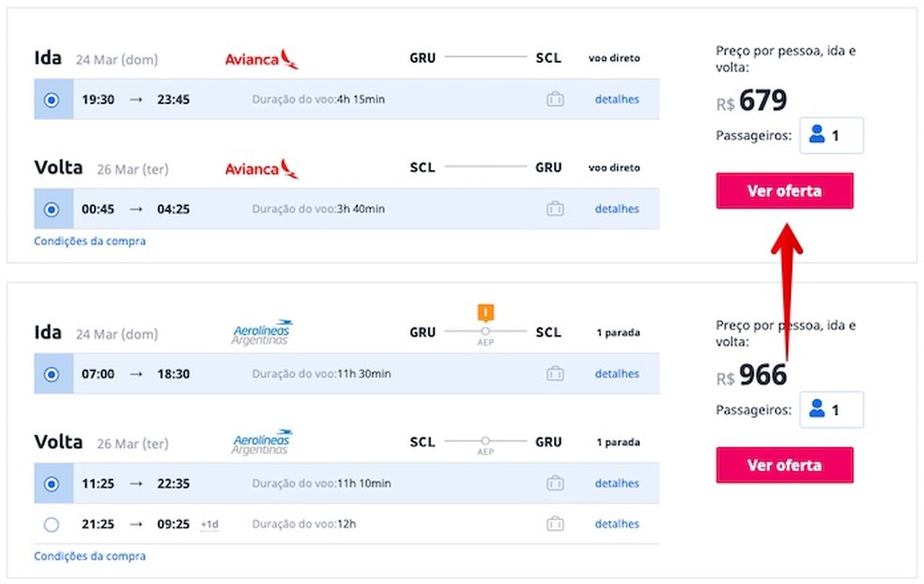Click the passenger icon in the R$ 679 offer

point(817,134)
